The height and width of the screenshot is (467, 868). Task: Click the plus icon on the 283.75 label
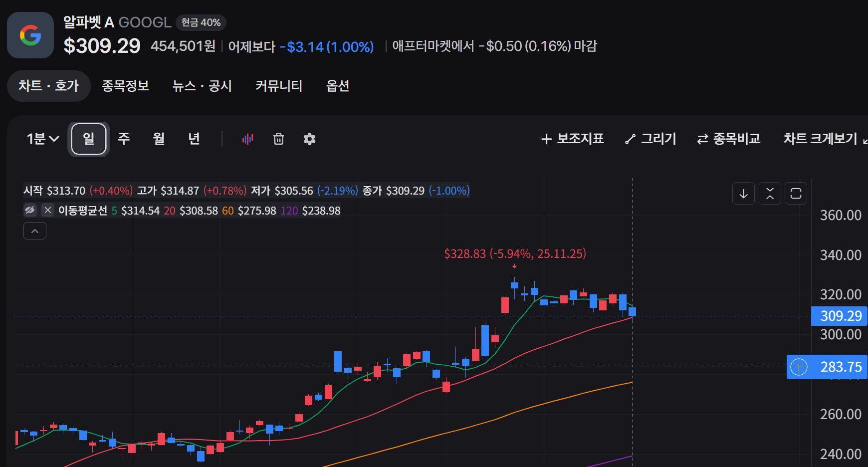pos(799,367)
